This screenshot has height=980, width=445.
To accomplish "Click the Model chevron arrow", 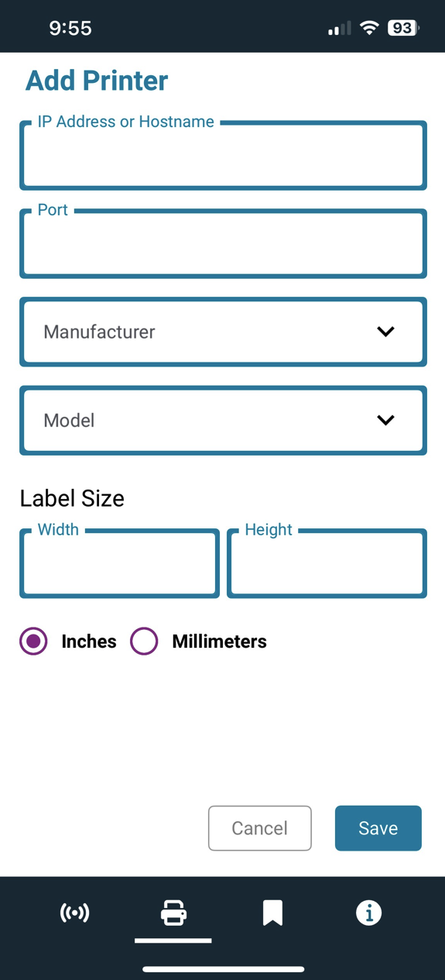I will tap(385, 420).
